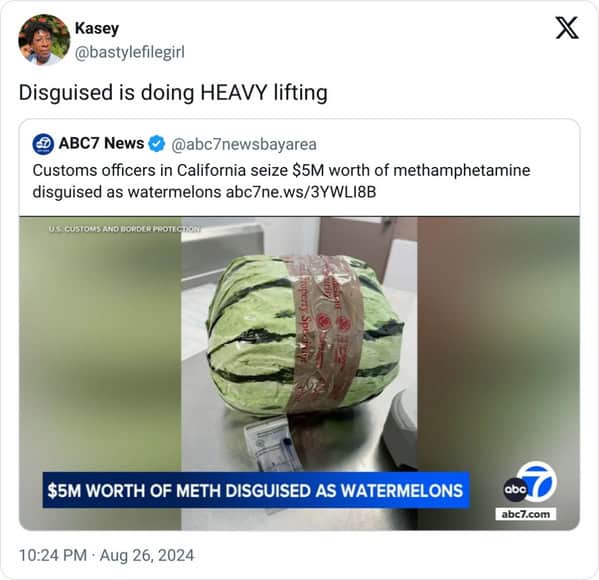The width and height of the screenshot is (599, 580).
Task: Click the Aug 26, 2024 date
Action: (147, 555)
